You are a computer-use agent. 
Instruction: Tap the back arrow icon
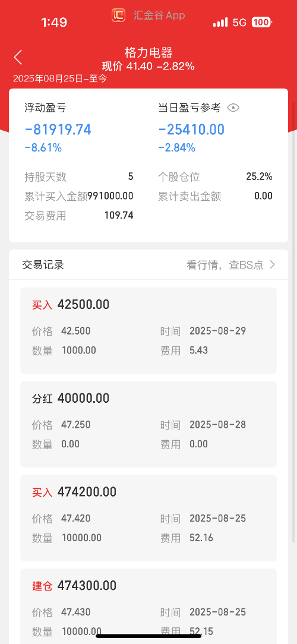[18, 57]
